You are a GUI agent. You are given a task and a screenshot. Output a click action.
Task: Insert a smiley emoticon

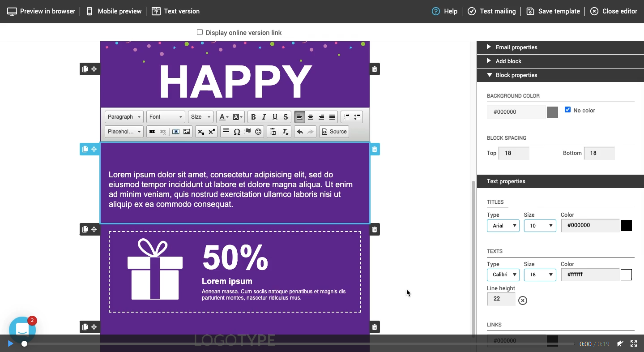(x=258, y=132)
